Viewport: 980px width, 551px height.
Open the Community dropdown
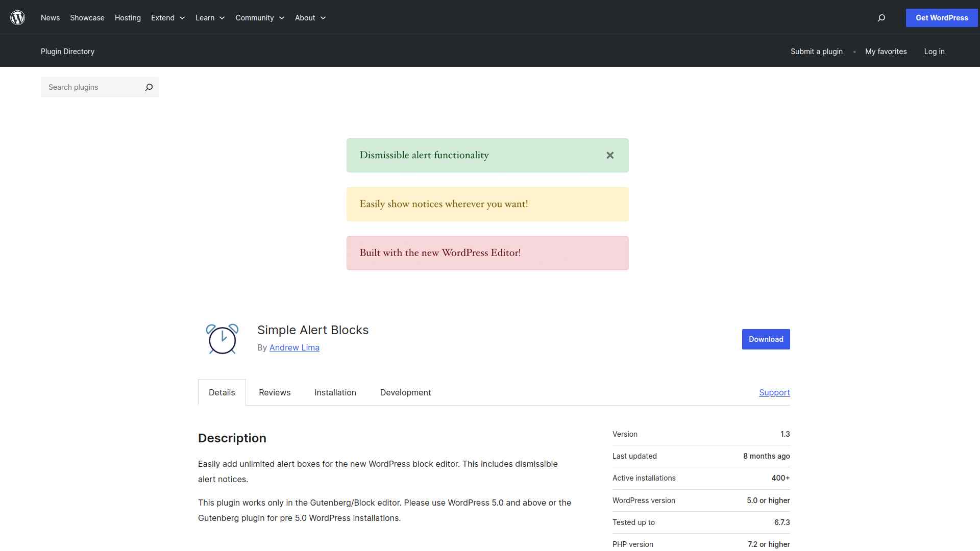click(259, 18)
